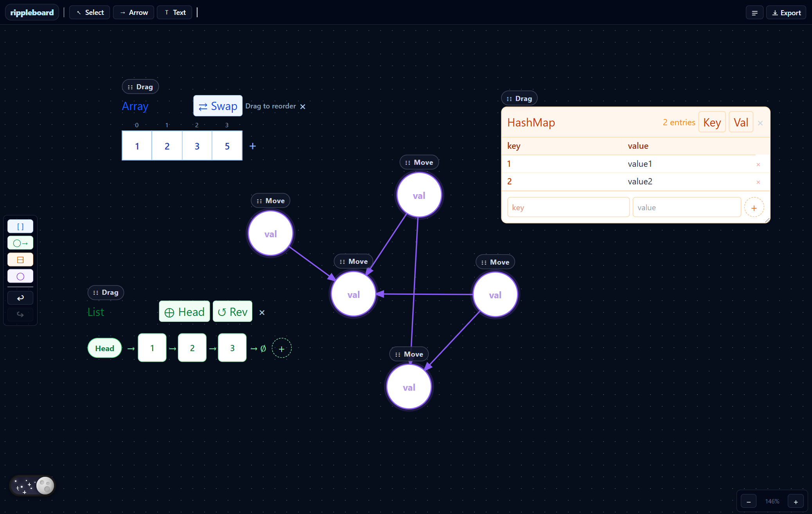Toggle the dark mode moon switch
The height and width of the screenshot is (514, 812).
(33, 486)
